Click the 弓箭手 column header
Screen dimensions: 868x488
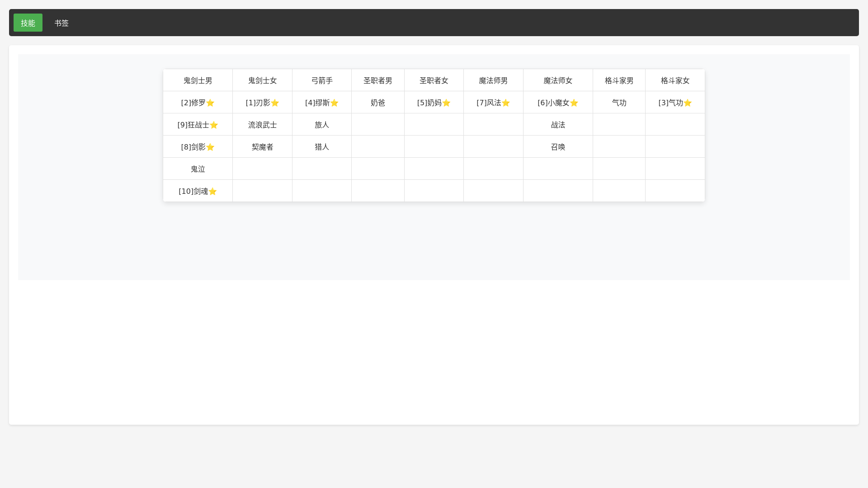click(x=322, y=80)
